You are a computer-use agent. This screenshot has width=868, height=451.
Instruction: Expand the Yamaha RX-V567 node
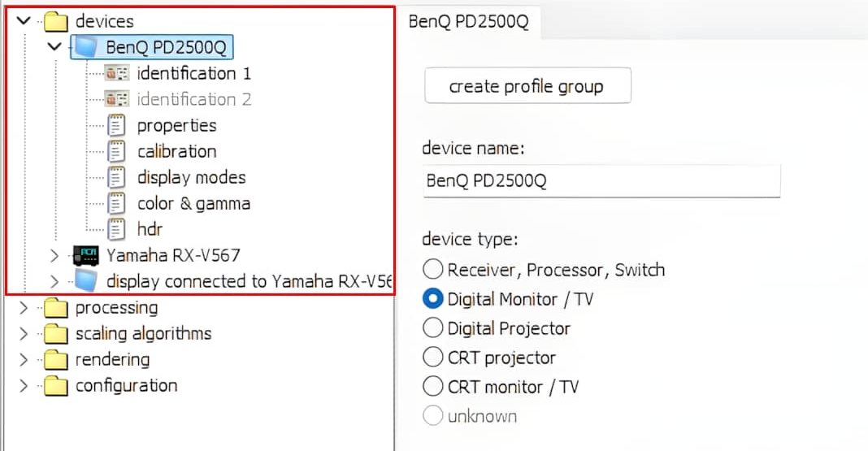pos(54,255)
